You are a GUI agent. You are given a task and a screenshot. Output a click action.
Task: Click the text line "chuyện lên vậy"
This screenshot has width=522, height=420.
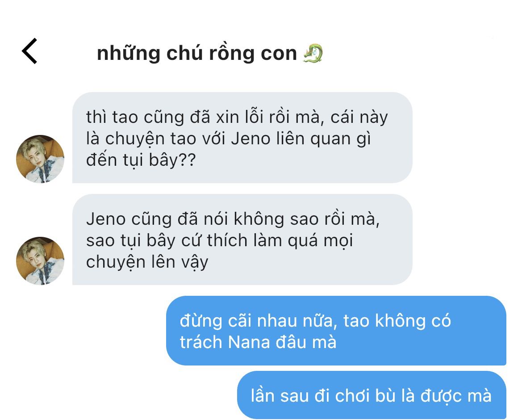147,262
